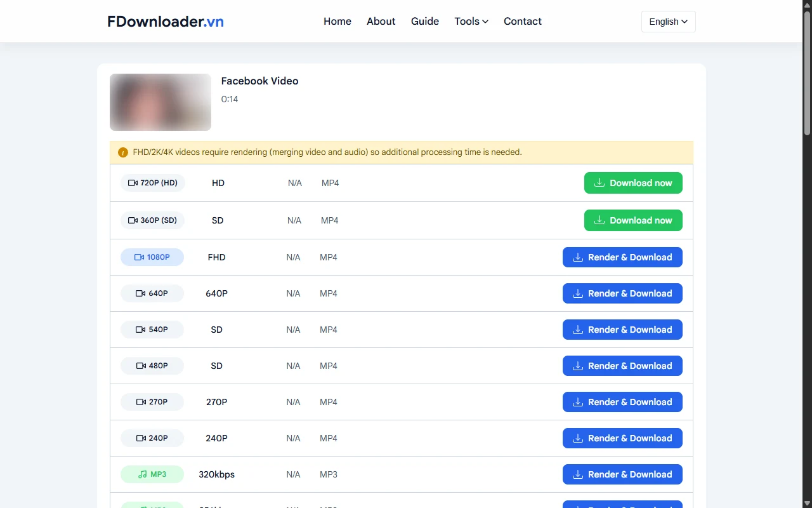Download now the 360P (SD) video

click(633, 220)
